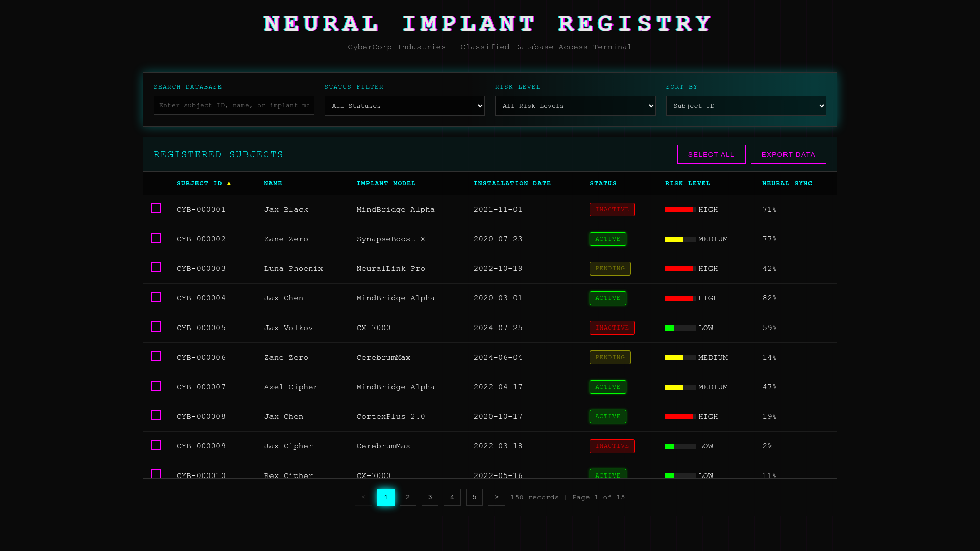This screenshot has width=980, height=551.
Task: Sort by Installation Date column header
Action: pos(512,184)
